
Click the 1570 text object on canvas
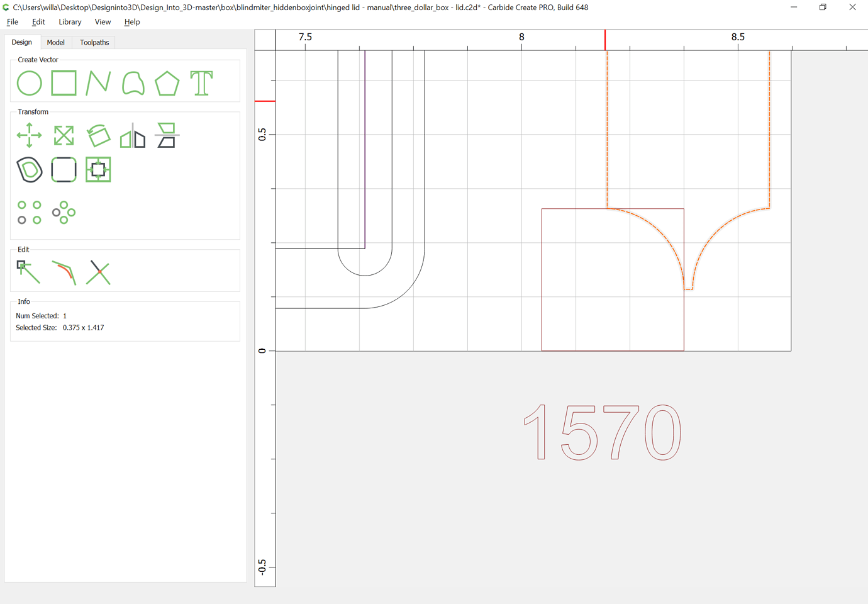click(603, 432)
